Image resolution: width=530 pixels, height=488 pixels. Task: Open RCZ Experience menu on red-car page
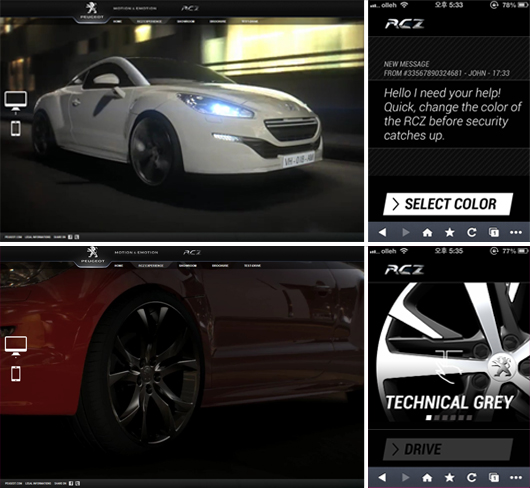(151, 266)
